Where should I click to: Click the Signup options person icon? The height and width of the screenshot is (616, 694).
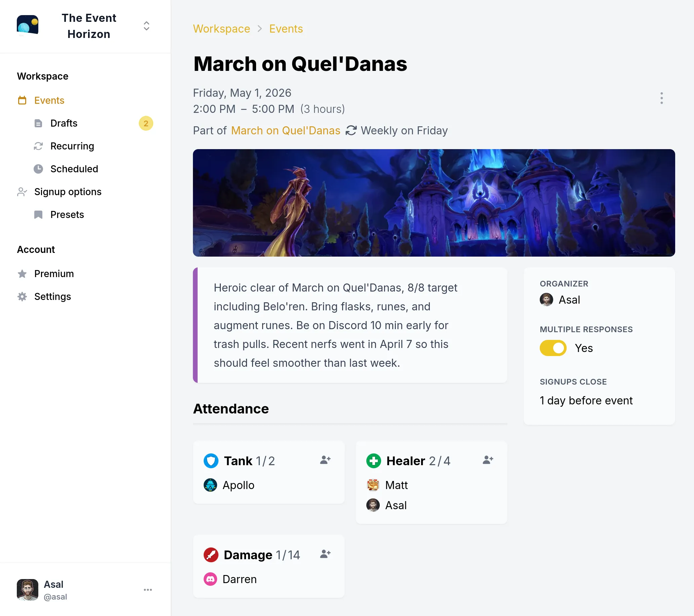pyautogui.click(x=22, y=192)
